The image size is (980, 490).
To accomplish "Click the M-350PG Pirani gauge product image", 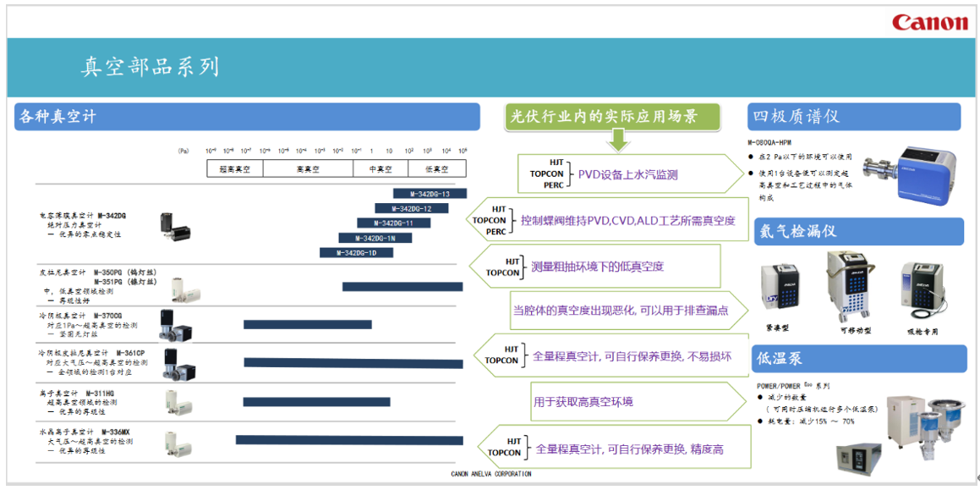I will point(180,288).
